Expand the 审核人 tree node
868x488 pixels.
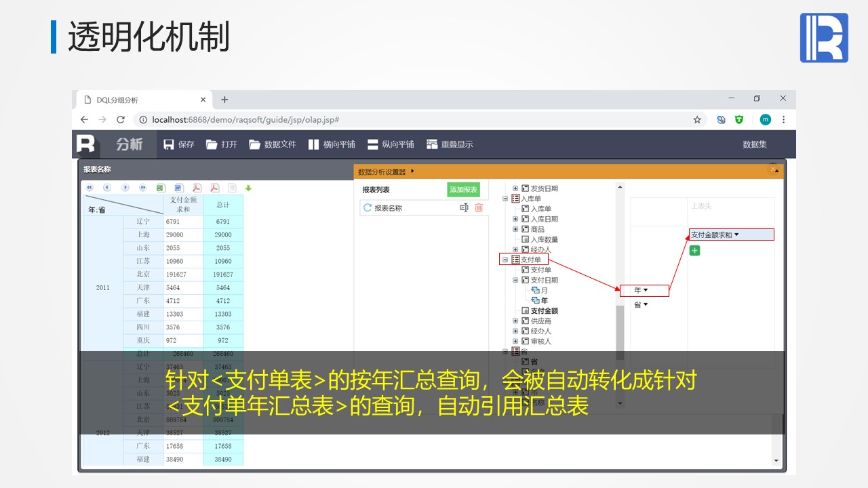(x=515, y=341)
